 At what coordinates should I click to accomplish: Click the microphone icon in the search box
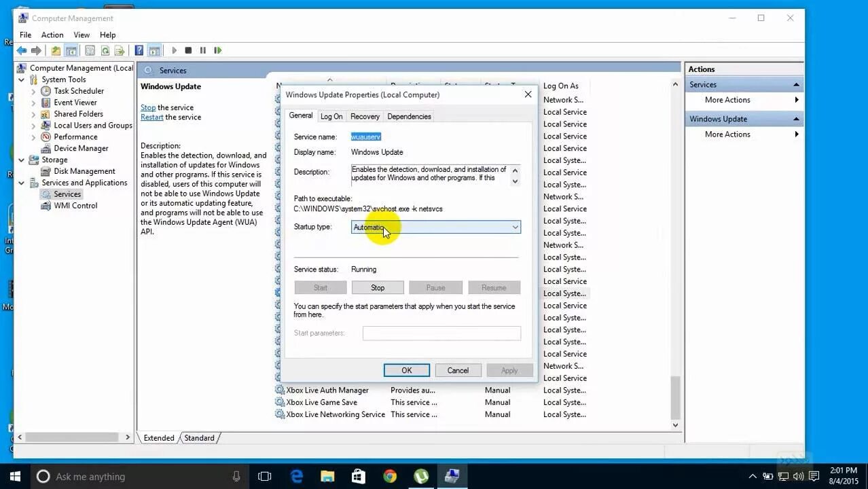coord(236,476)
